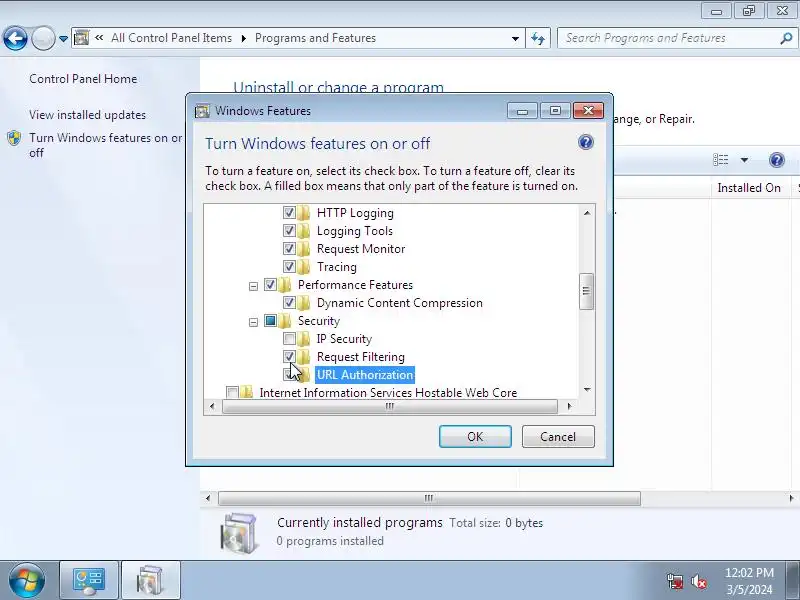Open the address bar history dropdown
The image size is (800, 600).
point(515,38)
